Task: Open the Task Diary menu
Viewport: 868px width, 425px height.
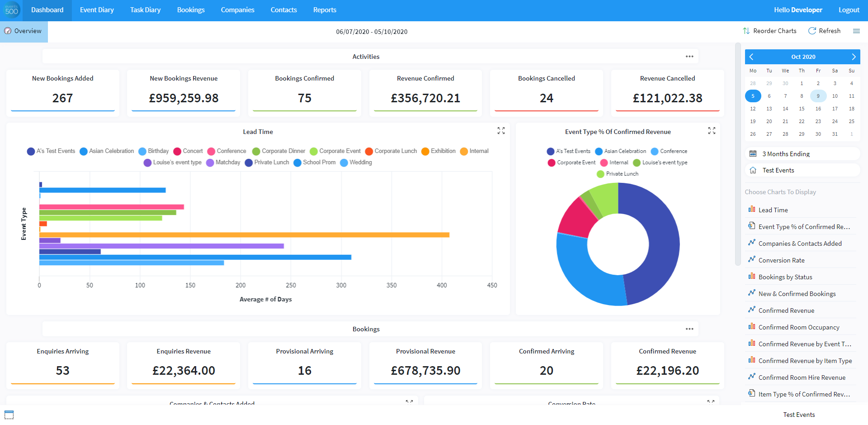Action: tap(146, 10)
